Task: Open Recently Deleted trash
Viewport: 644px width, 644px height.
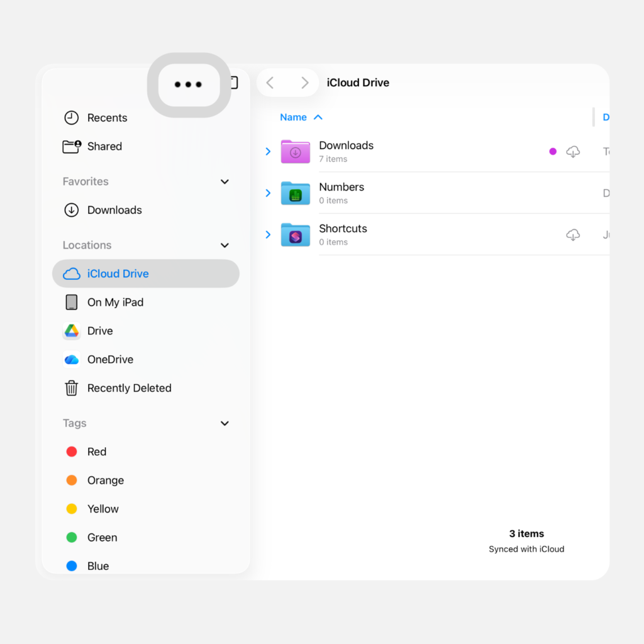Action: (x=128, y=388)
